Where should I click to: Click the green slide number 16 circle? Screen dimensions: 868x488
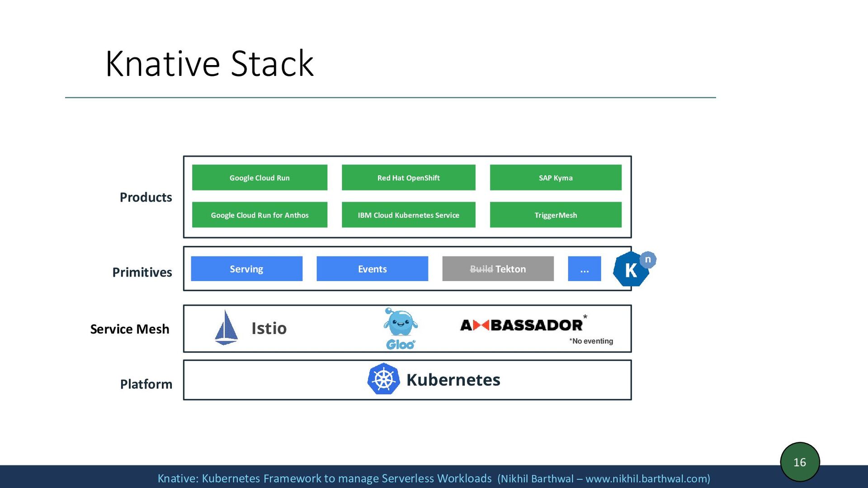pyautogui.click(x=799, y=462)
